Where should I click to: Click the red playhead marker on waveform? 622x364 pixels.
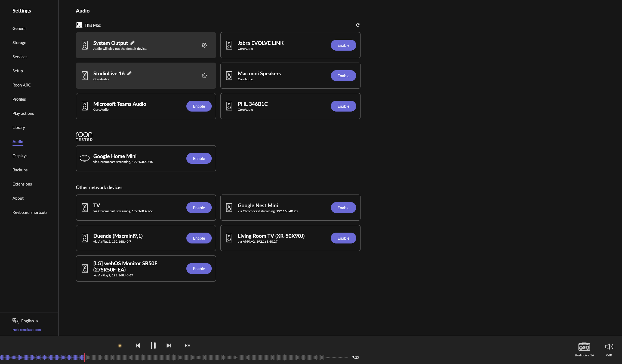pyautogui.click(x=84, y=357)
